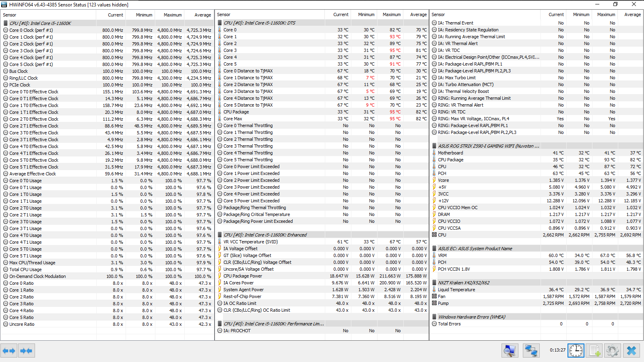The height and width of the screenshot is (362, 644).
Task: Select the CPU VCCSA voltage row
Action: [537, 228]
